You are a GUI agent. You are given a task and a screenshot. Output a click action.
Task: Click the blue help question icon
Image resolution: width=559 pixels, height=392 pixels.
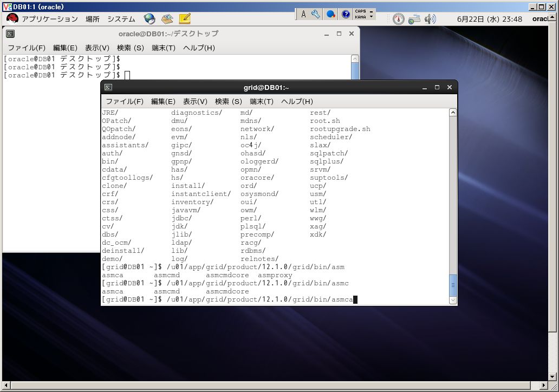346,14
